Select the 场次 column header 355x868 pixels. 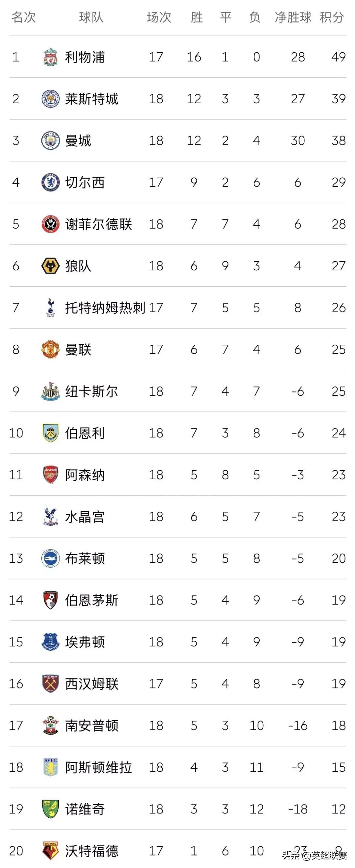coord(159,17)
